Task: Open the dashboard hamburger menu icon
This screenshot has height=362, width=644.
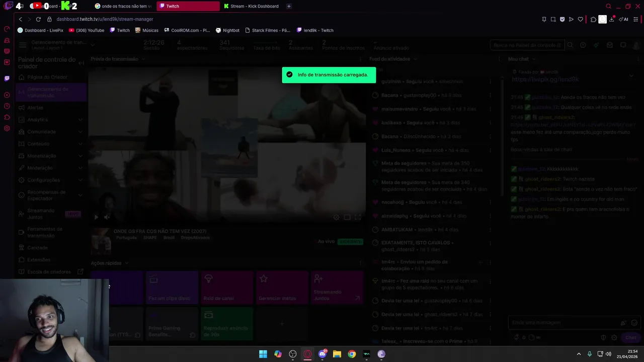Action: (x=23, y=45)
